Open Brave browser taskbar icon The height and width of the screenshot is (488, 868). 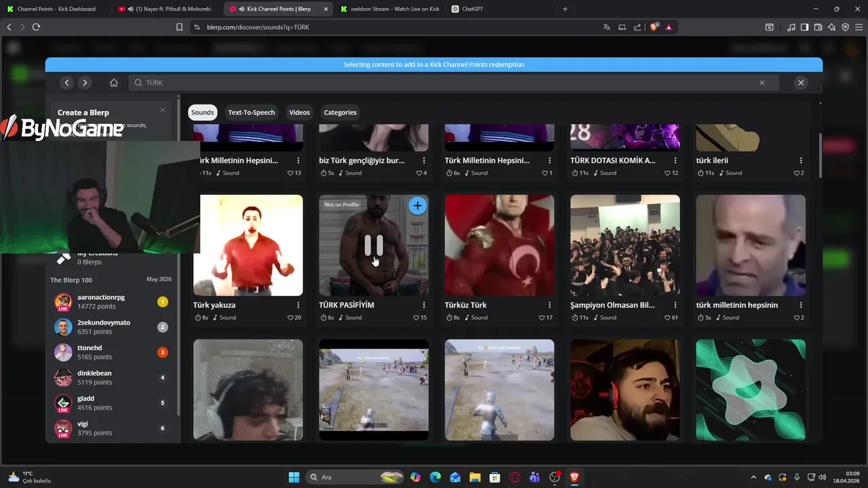coord(575,477)
